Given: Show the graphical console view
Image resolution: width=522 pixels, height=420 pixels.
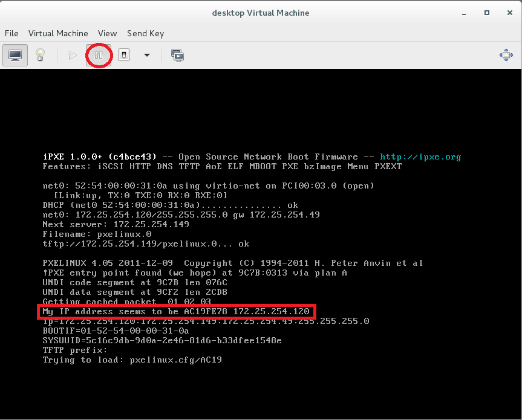Looking at the screenshot, I should click(15, 55).
